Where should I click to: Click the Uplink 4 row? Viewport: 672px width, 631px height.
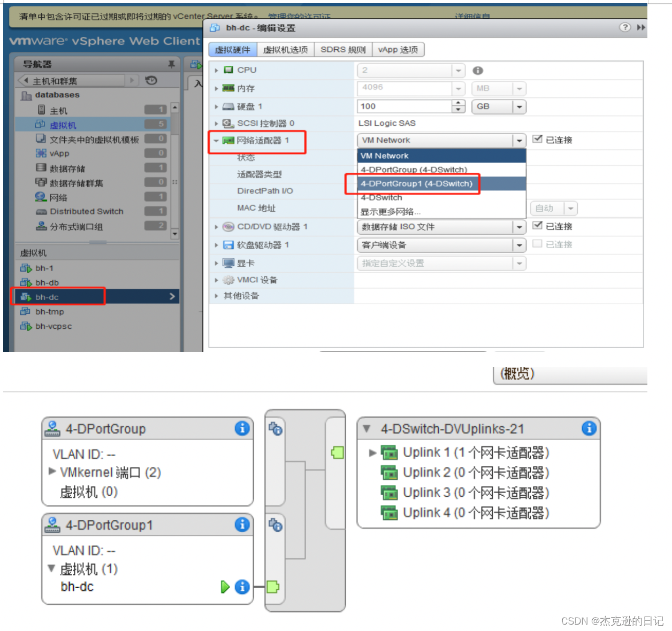465,513
